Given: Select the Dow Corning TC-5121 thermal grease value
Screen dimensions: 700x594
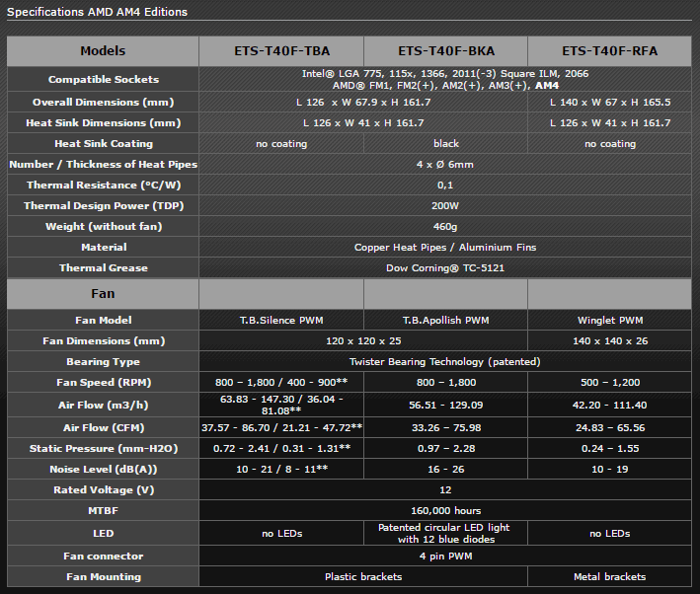Looking at the screenshot, I should tap(446, 267).
